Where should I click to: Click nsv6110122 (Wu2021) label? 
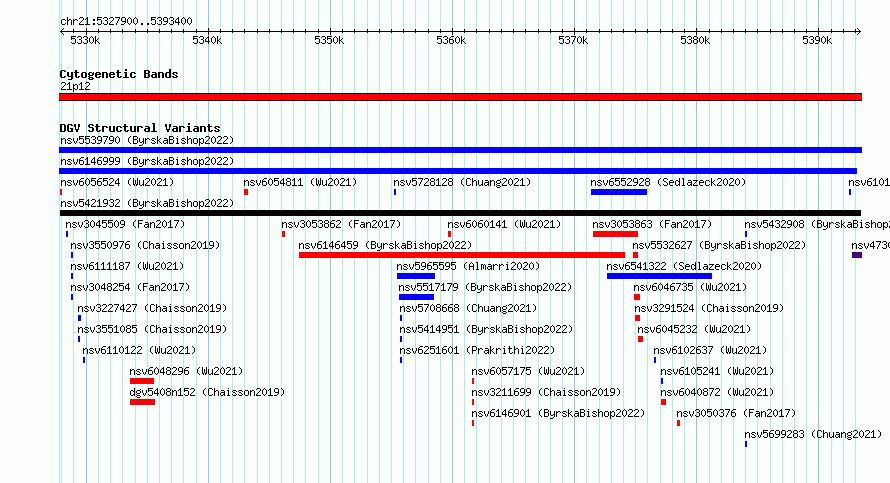click(139, 350)
